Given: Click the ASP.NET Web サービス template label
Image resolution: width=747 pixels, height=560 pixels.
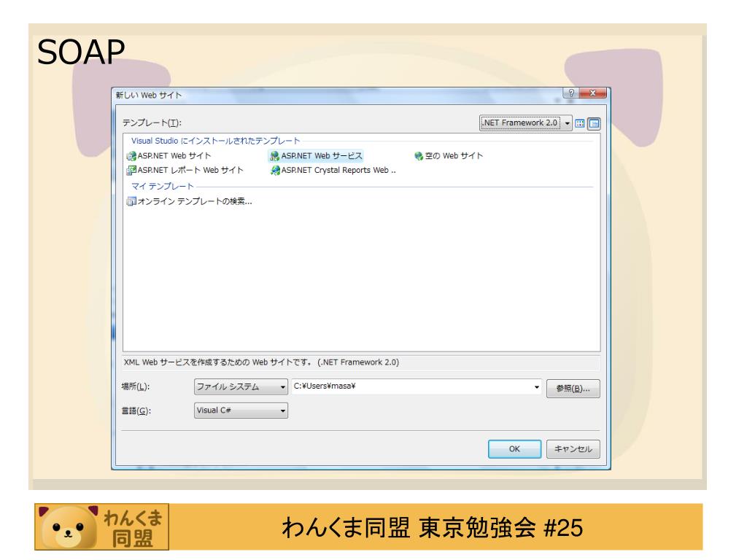Looking at the screenshot, I should tap(322, 156).
